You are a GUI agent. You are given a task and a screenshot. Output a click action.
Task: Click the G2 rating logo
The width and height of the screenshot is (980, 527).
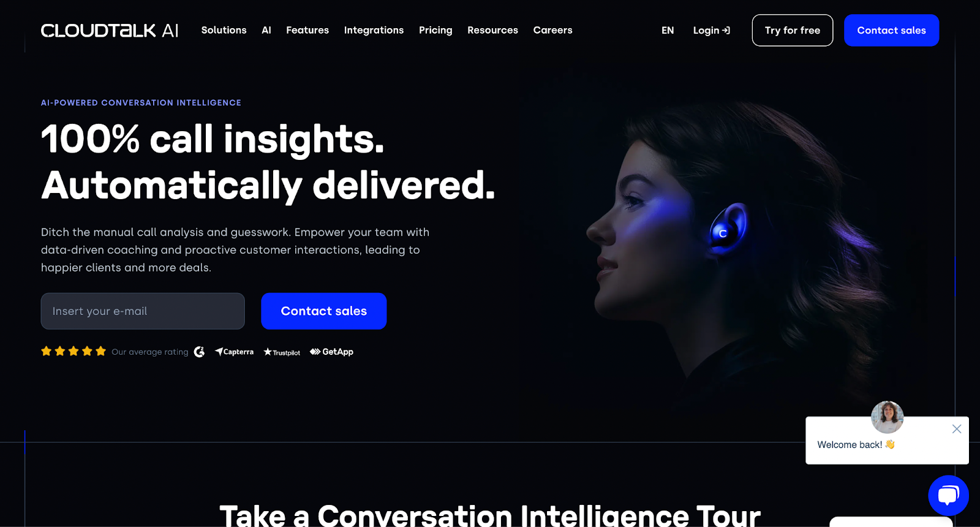199,352
